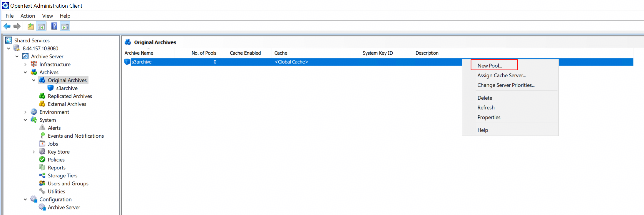This screenshot has height=215, width=644.
Task: Open the File menu
Action: coord(10,16)
